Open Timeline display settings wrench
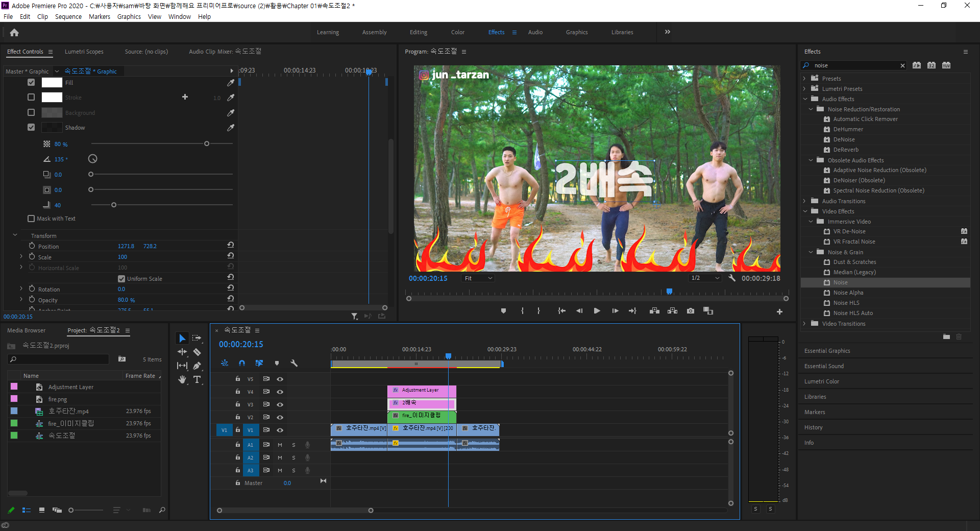Image resolution: width=980 pixels, height=531 pixels. coord(294,363)
